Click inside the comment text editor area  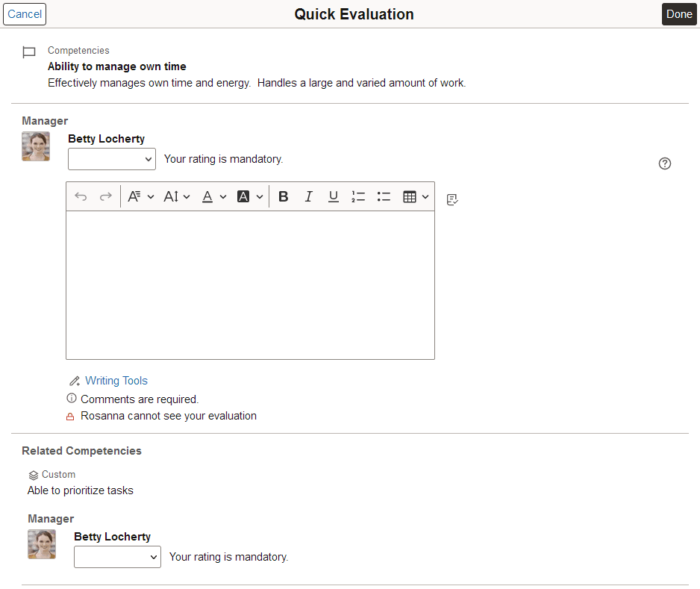click(x=250, y=284)
